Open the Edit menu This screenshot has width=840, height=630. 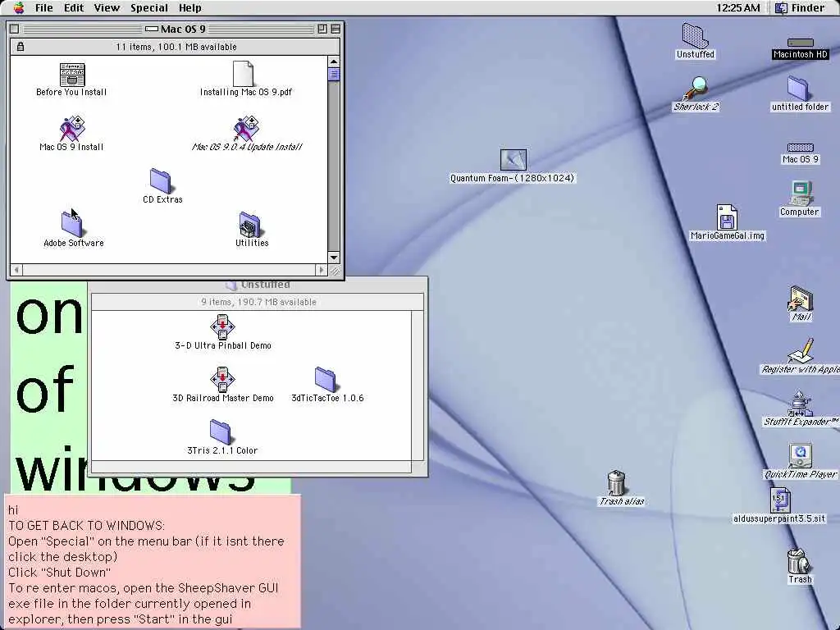point(73,8)
